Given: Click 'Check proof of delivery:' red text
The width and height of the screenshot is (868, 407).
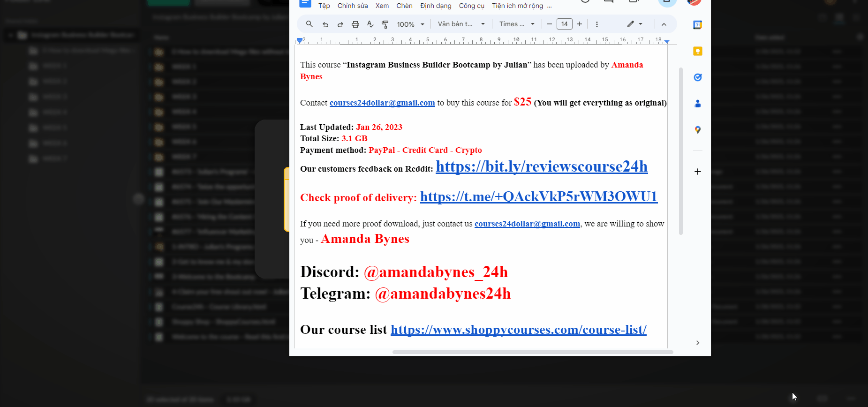Looking at the screenshot, I should [x=358, y=197].
